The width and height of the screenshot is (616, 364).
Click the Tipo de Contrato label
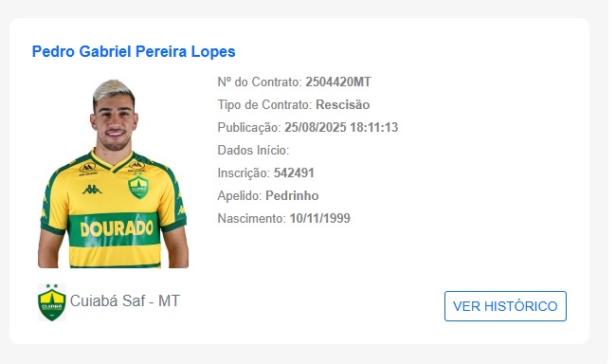click(x=264, y=104)
